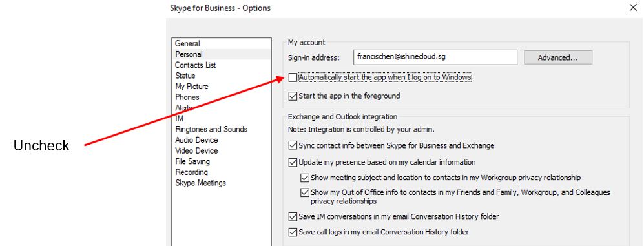Close the Skype for Business Options dialog

click(633, 7)
